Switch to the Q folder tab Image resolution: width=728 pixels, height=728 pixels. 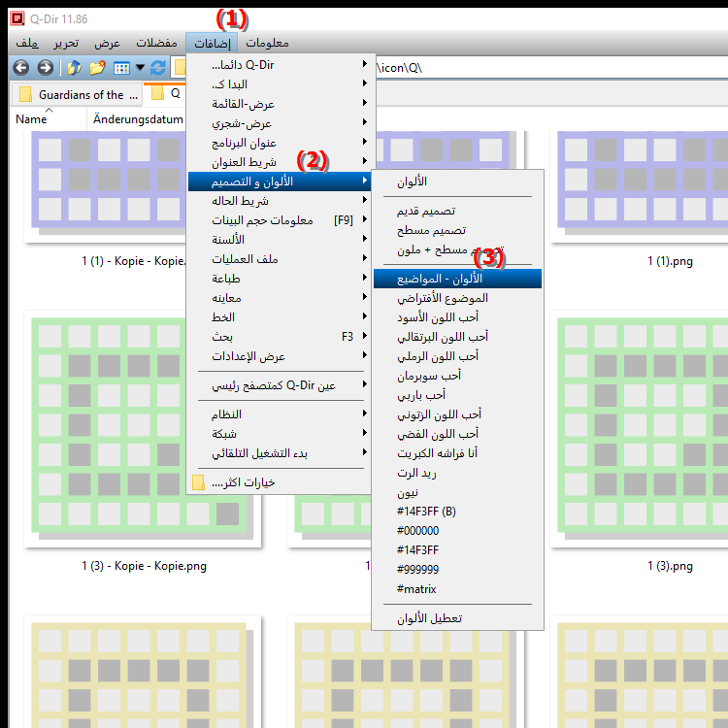(x=165, y=94)
